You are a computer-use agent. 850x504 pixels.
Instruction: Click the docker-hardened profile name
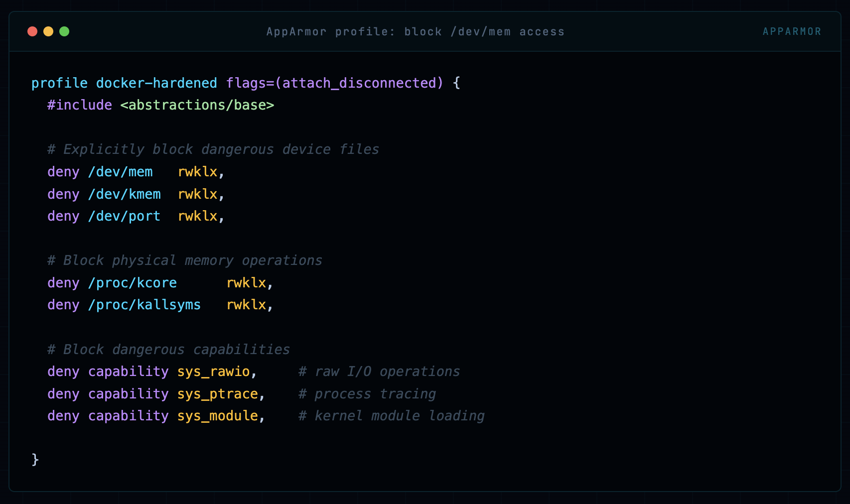coord(156,83)
